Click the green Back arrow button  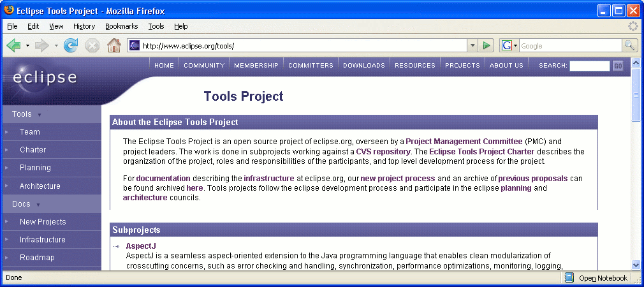click(x=13, y=45)
